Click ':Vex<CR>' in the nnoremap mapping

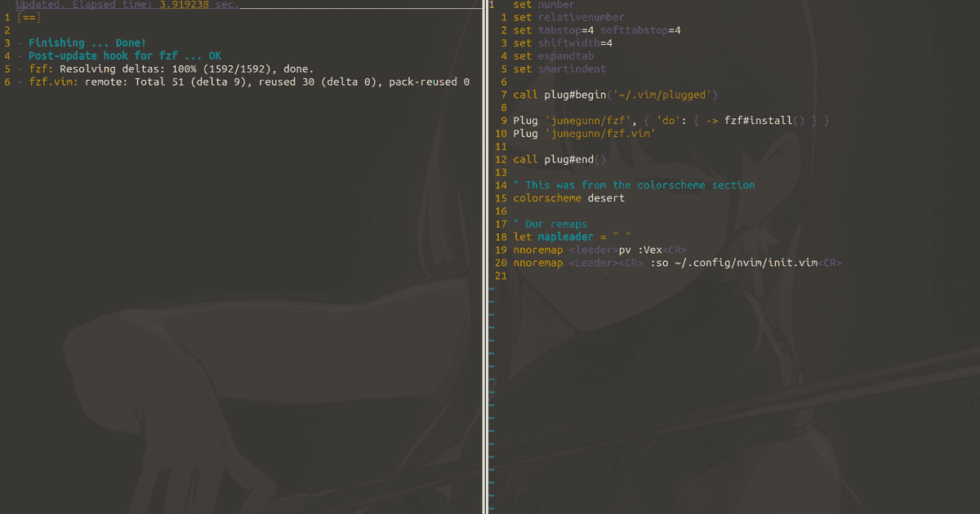tap(662, 250)
